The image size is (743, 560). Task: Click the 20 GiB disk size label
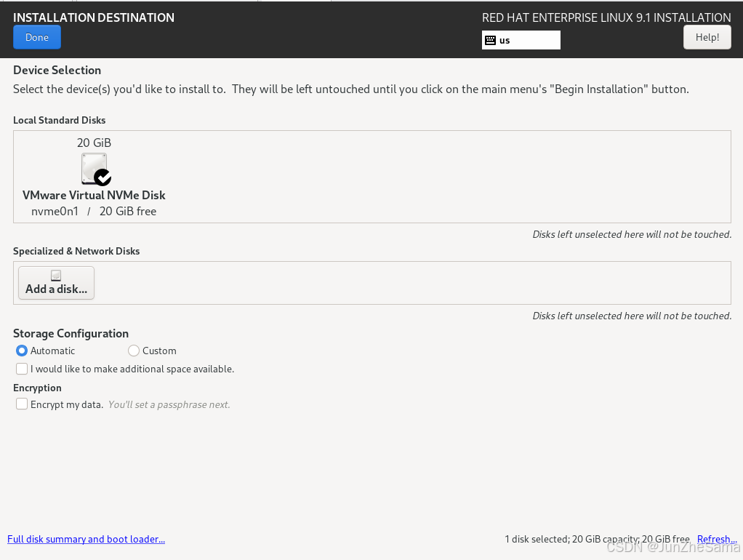94,143
